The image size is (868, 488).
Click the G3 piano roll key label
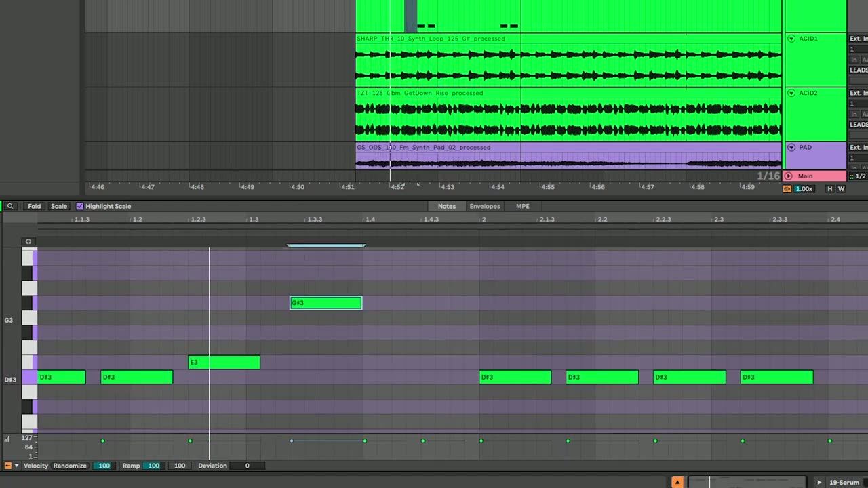(x=9, y=320)
